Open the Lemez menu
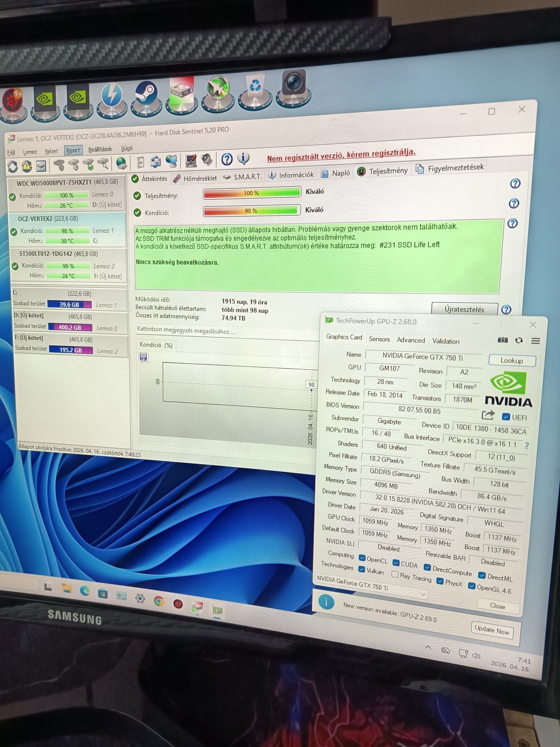 tap(30, 152)
